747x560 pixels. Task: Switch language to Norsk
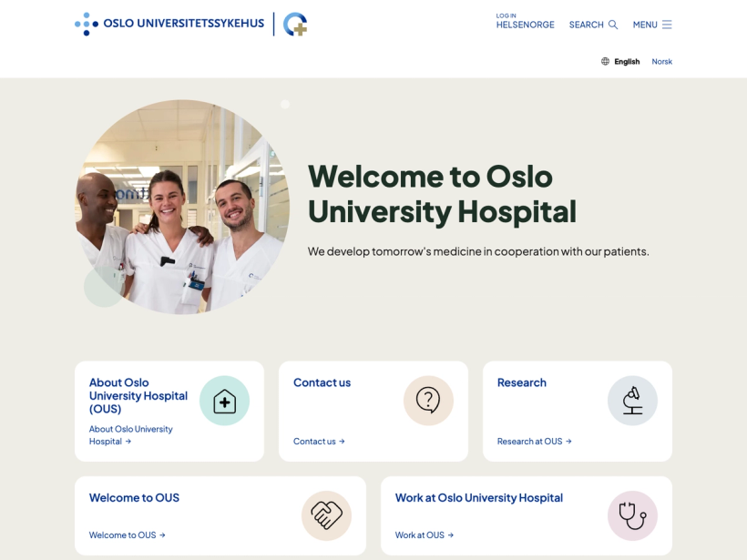point(661,61)
